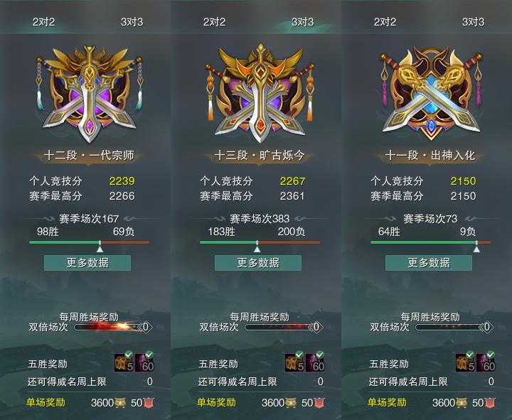512x420 pixels.
Task: Click win-loss bar marker for 98胜 69负
Action: (x=100, y=247)
